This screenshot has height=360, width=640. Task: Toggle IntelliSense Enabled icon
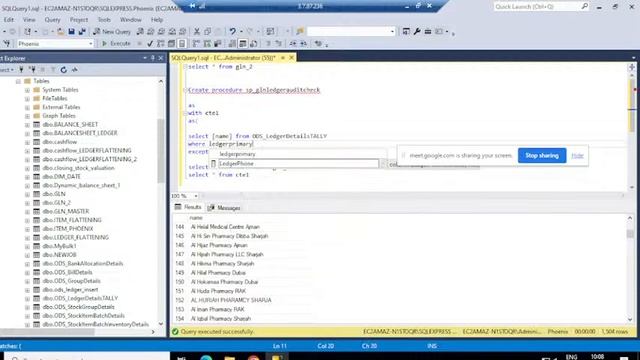182,44
